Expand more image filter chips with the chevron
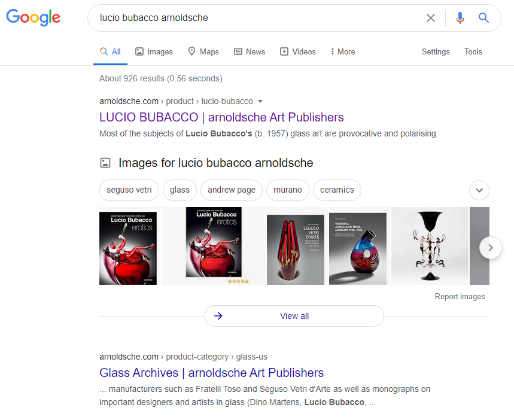The image size is (514, 420). click(x=479, y=190)
